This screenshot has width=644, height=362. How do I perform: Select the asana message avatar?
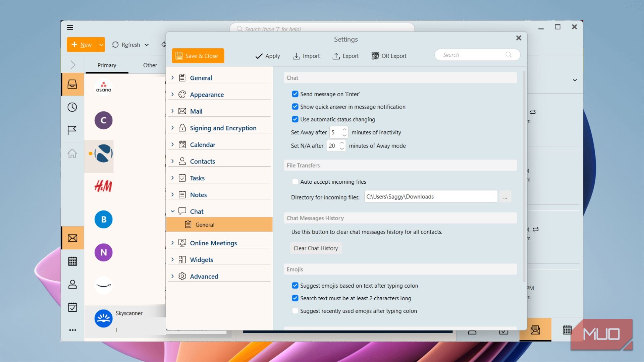tap(103, 87)
